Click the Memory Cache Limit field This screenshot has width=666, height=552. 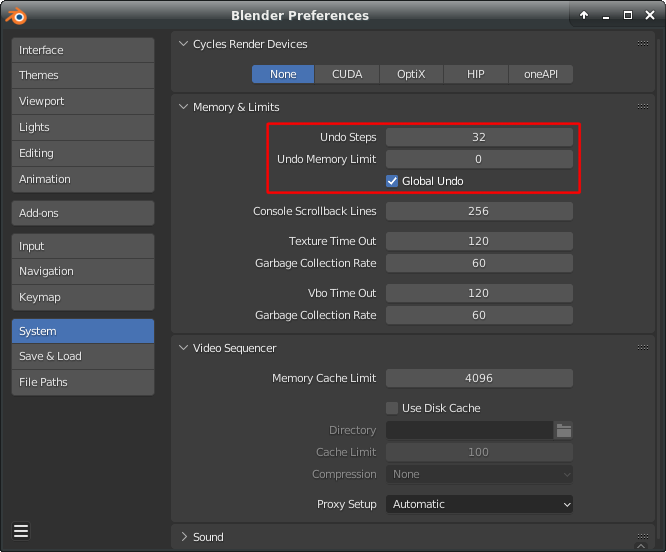click(479, 378)
